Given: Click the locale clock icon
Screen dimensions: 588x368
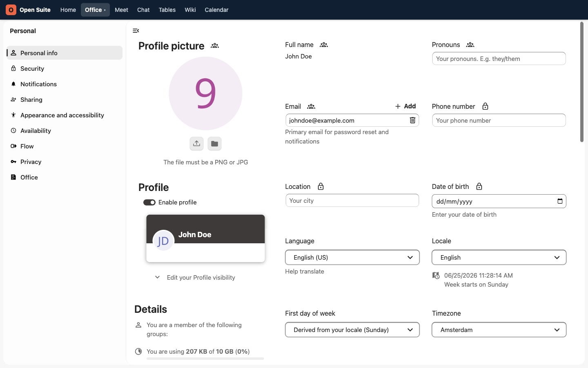Looking at the screenshot, I should [x=436, y=276].
